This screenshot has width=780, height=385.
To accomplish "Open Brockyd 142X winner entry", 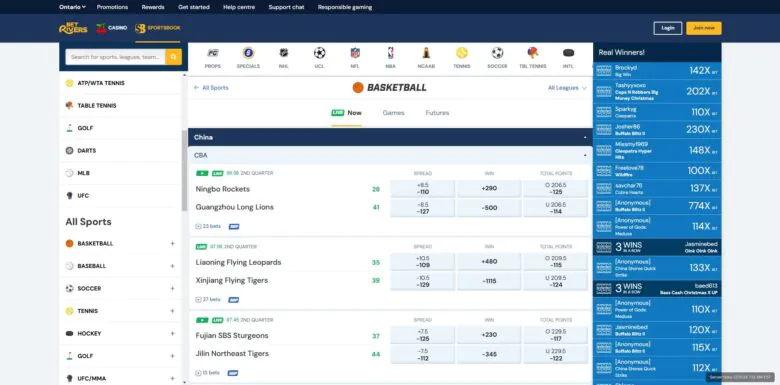I will [657, 71].
